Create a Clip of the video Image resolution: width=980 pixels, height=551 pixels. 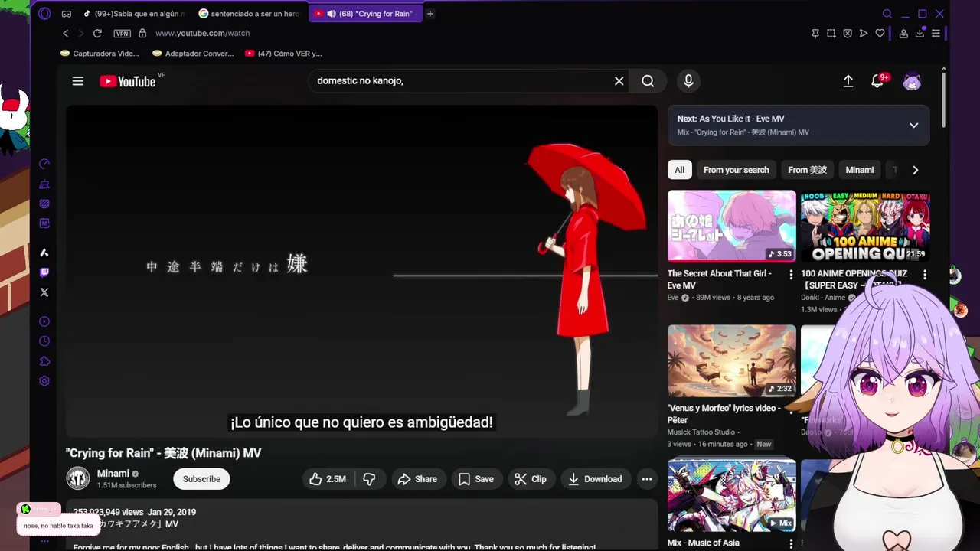pos(530,479)
